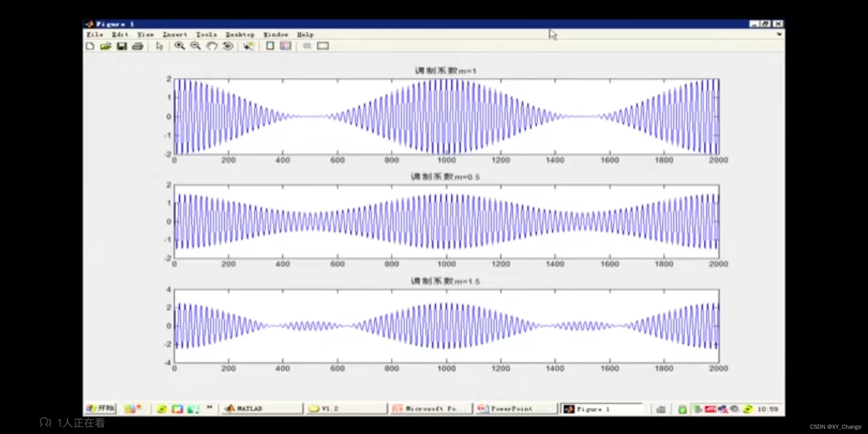Click the New Figure toolbar icon
The width and height of the screenshot is (868, 434).
coord(90,46)
